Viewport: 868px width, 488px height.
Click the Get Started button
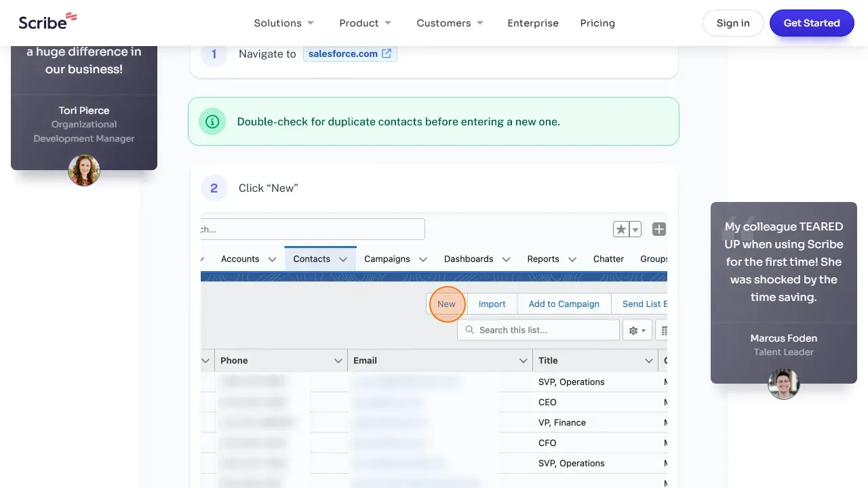pos(812,23)
